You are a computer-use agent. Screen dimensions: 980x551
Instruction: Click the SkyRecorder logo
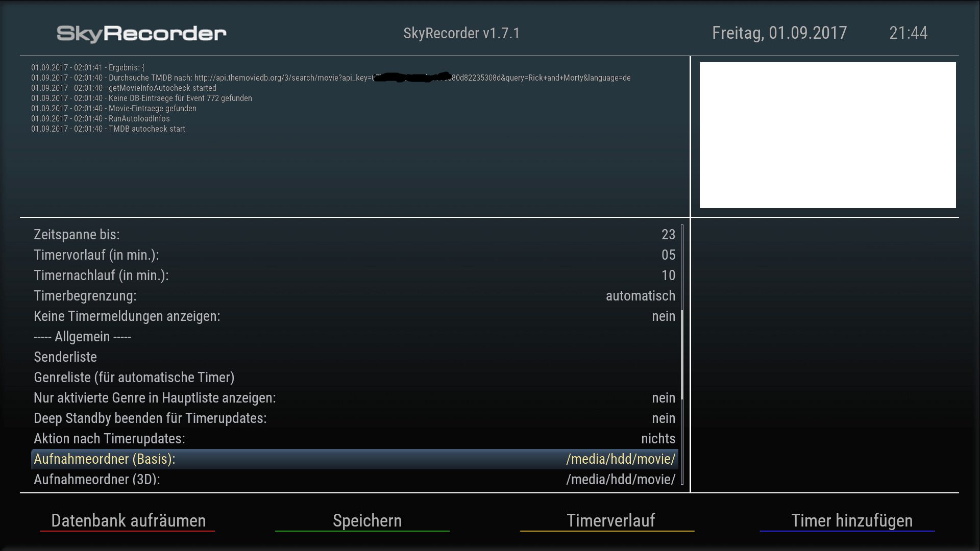coord(141,34)
